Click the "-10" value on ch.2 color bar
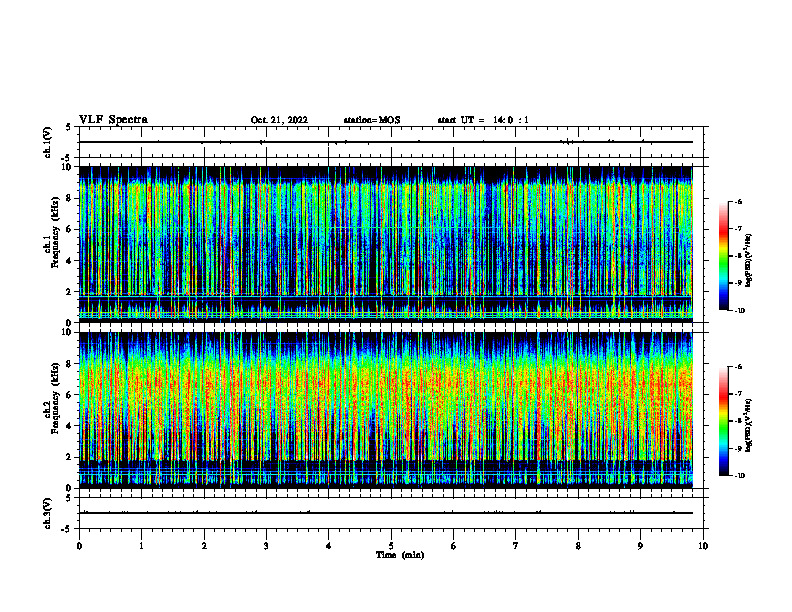Image resolution: width=792 pixels, height=612 pixels. (x=739, y=476)
